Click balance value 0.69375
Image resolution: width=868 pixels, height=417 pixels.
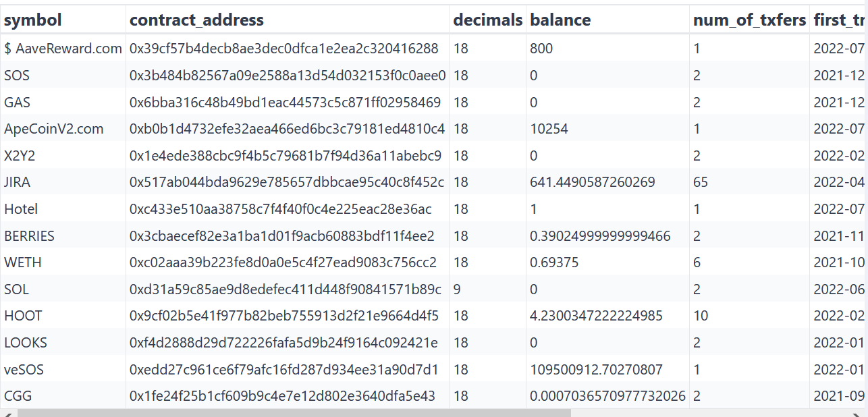[554, 262]
